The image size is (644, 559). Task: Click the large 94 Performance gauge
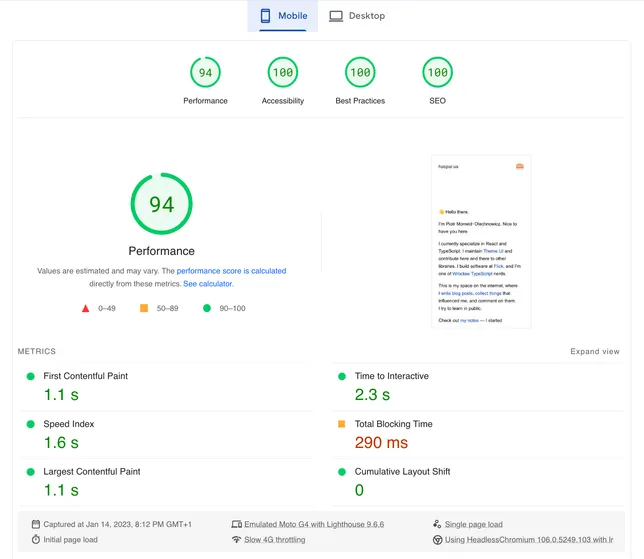coord(161,204)
